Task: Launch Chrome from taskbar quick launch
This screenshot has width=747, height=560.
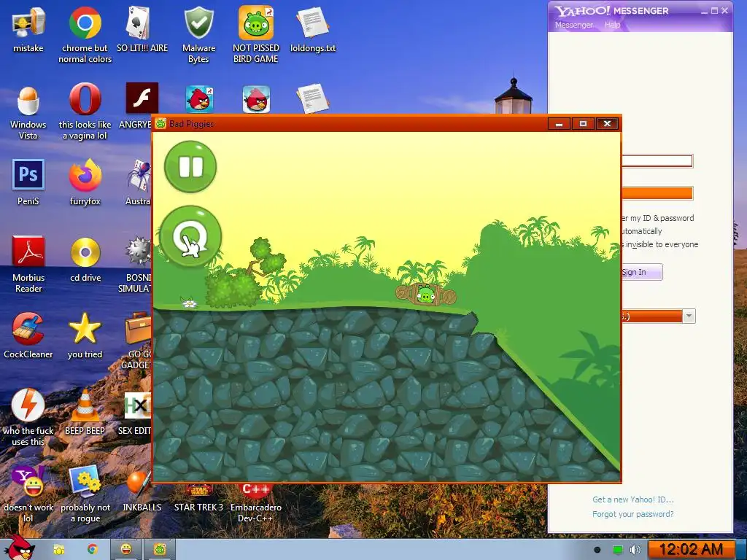Action: coord(93,550)
